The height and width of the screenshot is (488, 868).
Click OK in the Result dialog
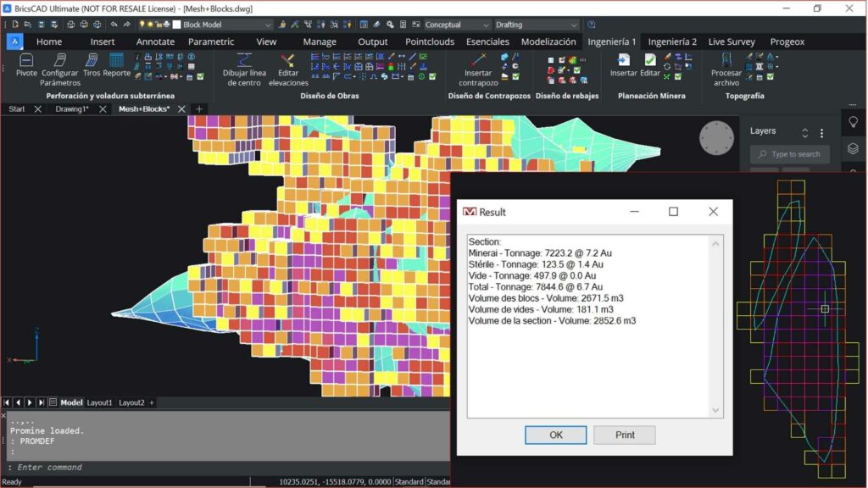coord(556,435)
